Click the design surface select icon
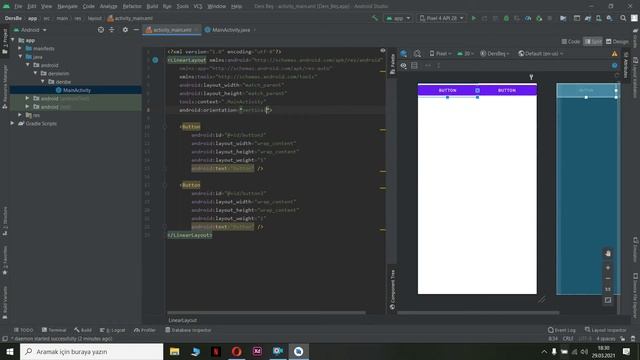 (404, 53)
